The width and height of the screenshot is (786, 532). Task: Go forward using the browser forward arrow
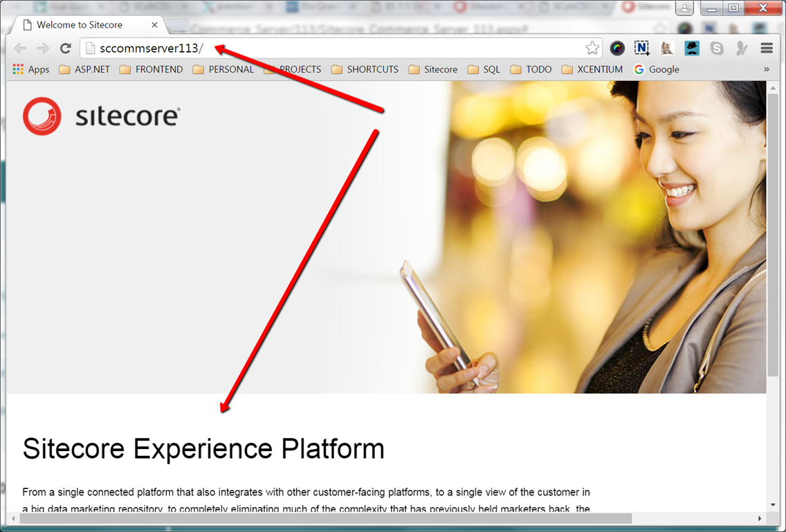tap(43, 48)
